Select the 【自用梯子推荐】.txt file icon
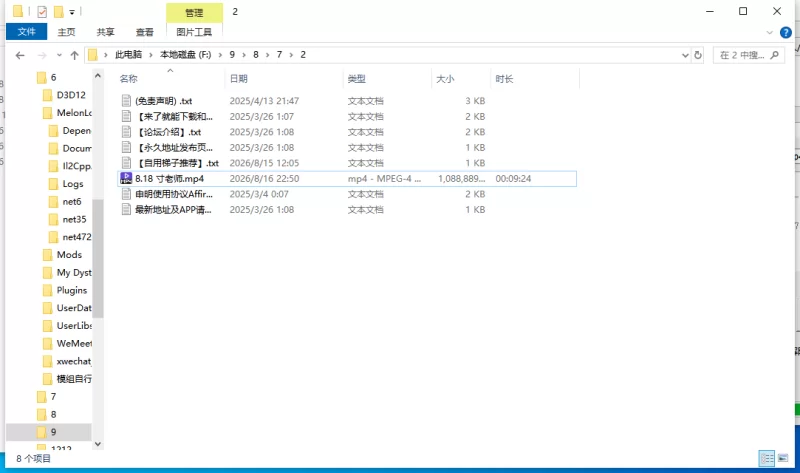The height and width of the screenshot is (473, 800). point(126,163)
